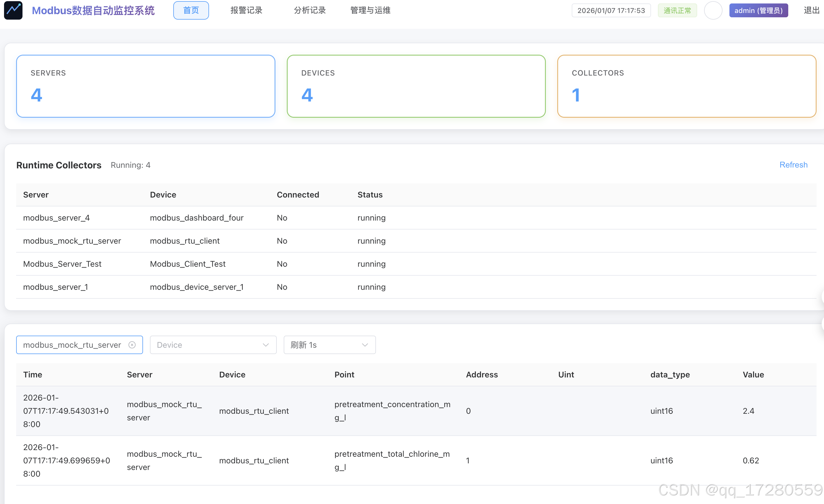Click the modbus_server_4 collector row
Screen dimensions: 824x504
coord(56,218)
